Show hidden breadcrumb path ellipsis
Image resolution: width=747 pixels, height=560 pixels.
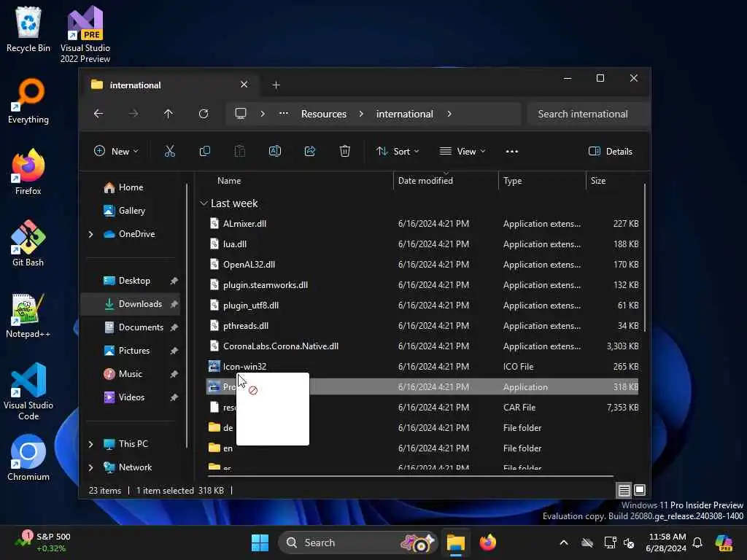pyautogui.click(x=284, y=113)
